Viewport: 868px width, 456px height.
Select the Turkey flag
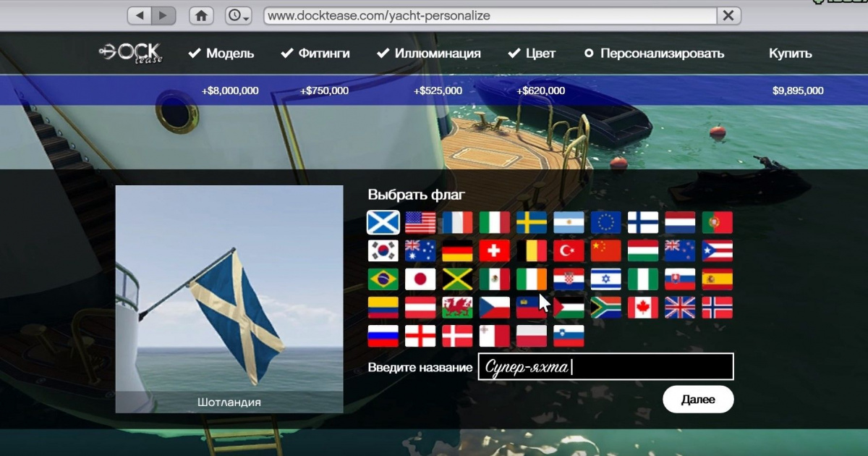point(569,250)
